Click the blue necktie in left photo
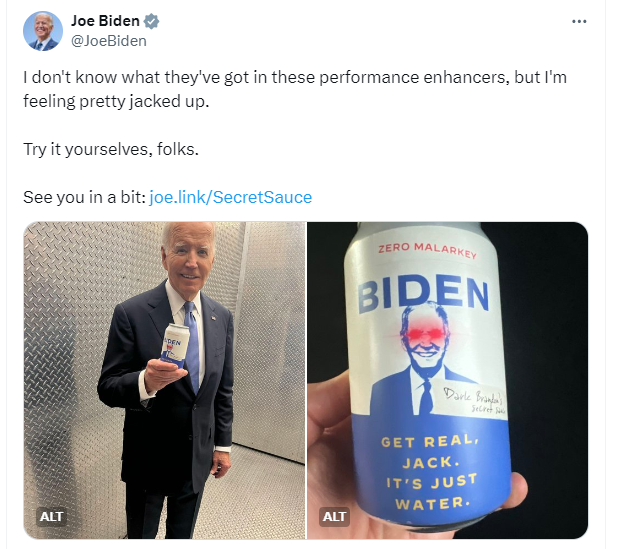This screenshot has height=549, width=617. click(x=192, y=346)
